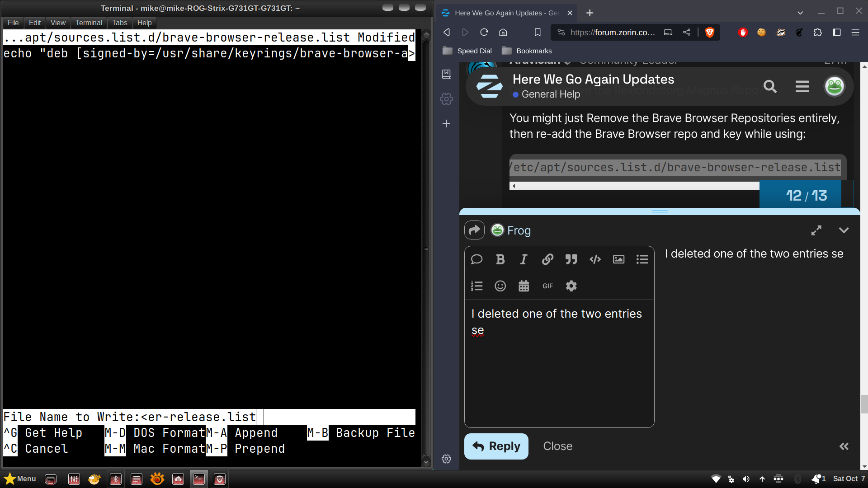Open the tab search dropdown arrow
Screen dimensions: 868x488
tap(800, 13)
